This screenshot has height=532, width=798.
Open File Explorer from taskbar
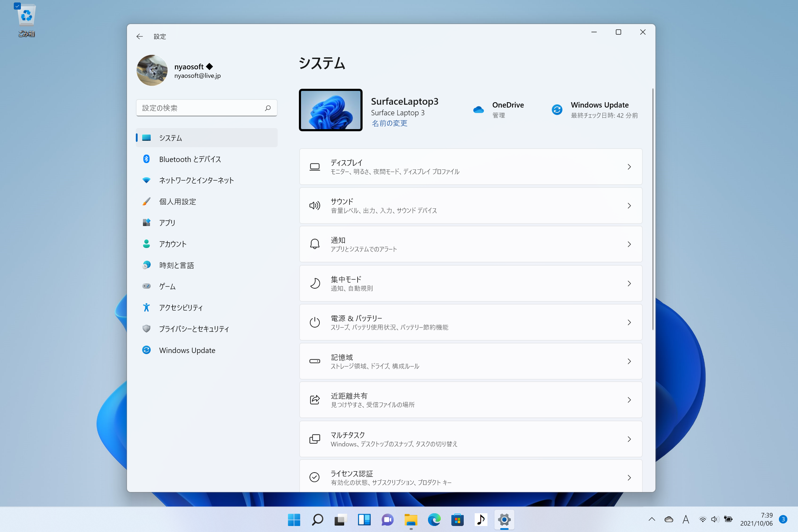point(411,520)
